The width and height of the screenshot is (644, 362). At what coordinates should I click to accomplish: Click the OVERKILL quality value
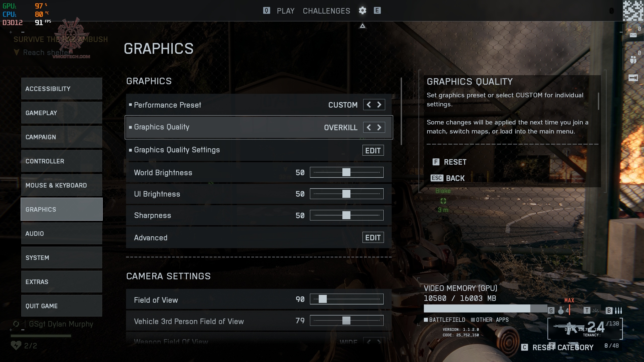tap(341, 127)
